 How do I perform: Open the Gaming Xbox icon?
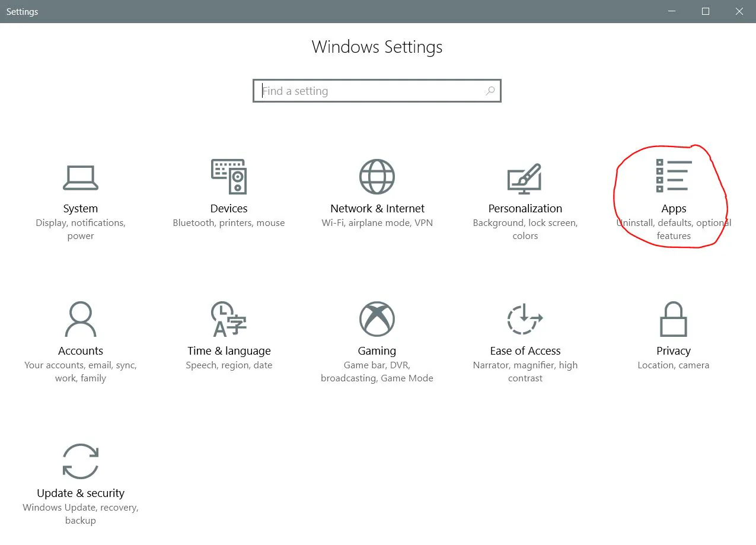pyautogui.click(x=377, y=319)
